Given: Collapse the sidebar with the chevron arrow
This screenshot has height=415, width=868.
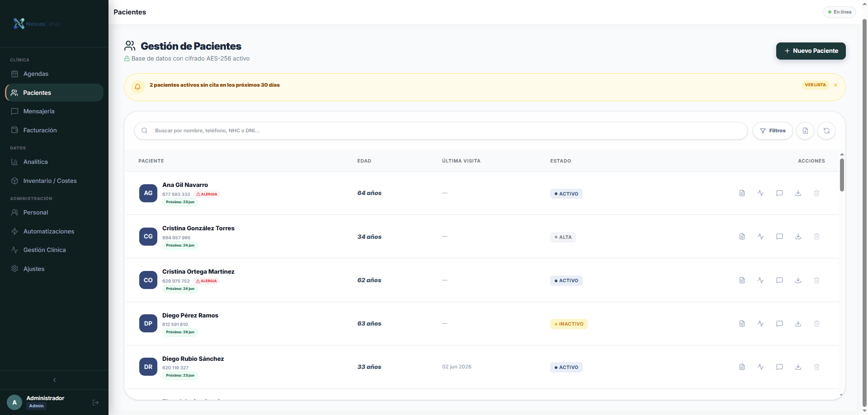Looking at the screenshot, I should 55,380.
